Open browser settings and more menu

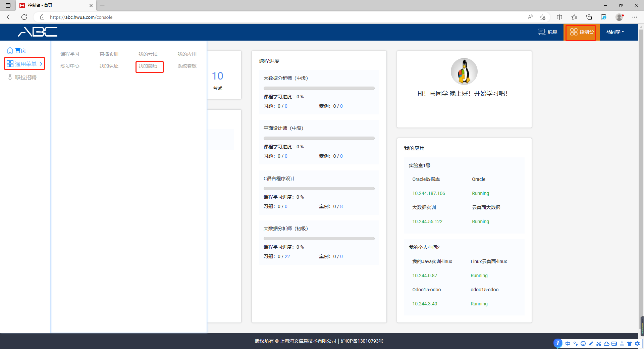[x=635, y=17]
